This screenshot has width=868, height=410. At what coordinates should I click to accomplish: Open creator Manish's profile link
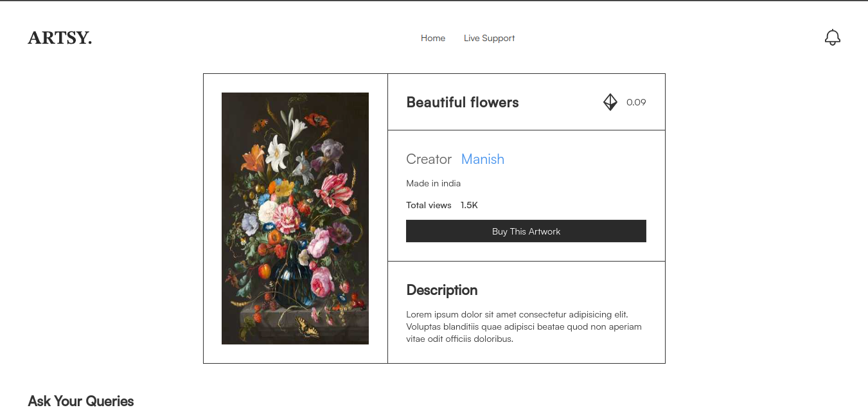[x=483, y=159]
